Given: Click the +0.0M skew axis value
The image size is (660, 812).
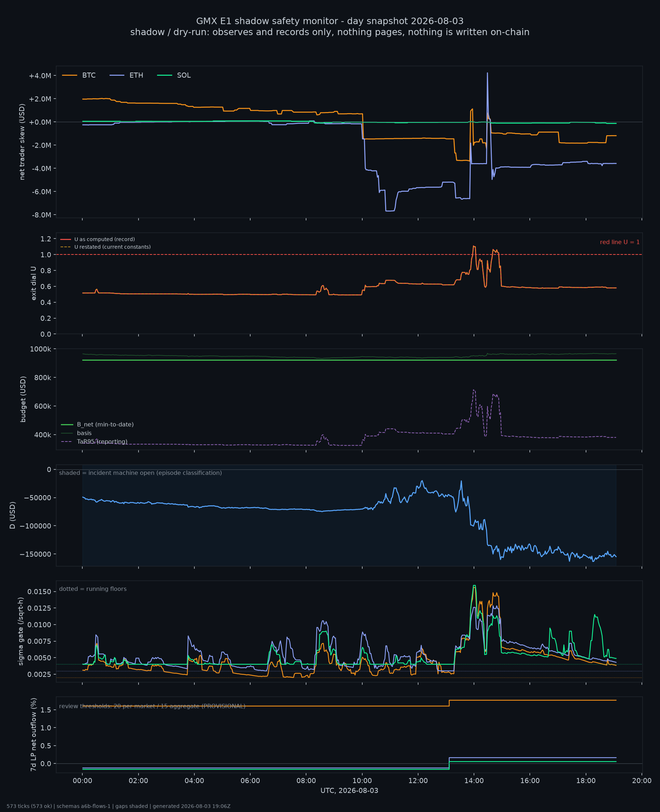Looking at the screenshot, I should pyautogui.click(x=40, y=123).
